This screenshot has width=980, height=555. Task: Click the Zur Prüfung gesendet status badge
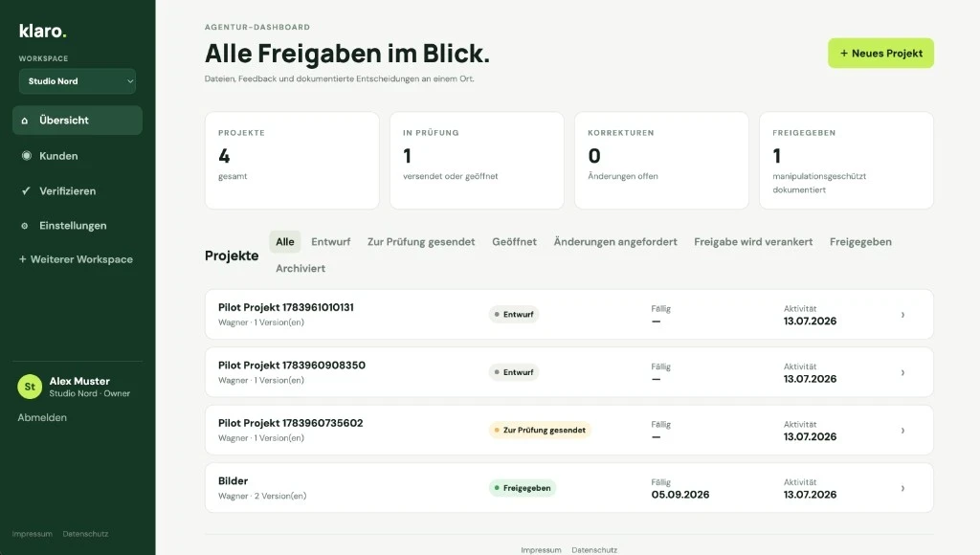(x=540, y=430)
